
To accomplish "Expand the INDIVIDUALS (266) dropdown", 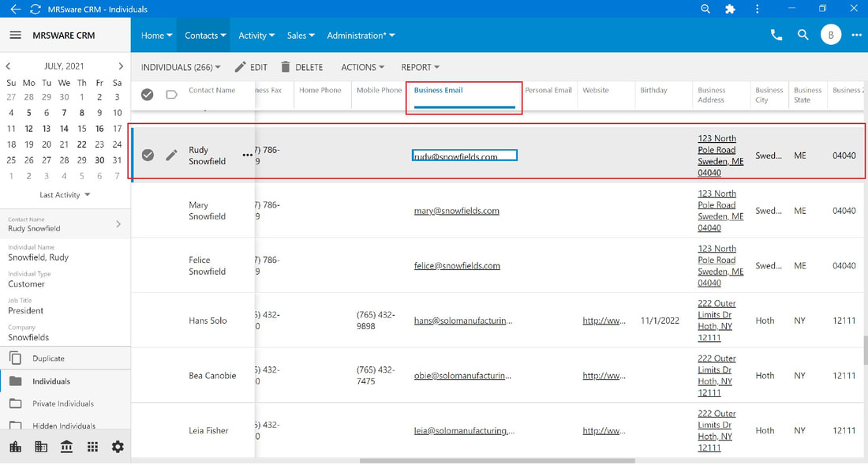I will [x=181, y=67].
